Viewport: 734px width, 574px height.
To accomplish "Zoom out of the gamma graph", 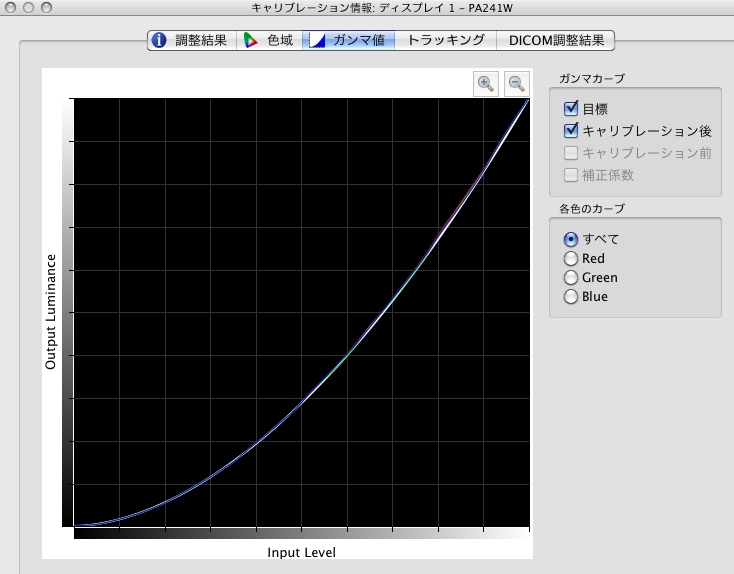I will (517, 84).
